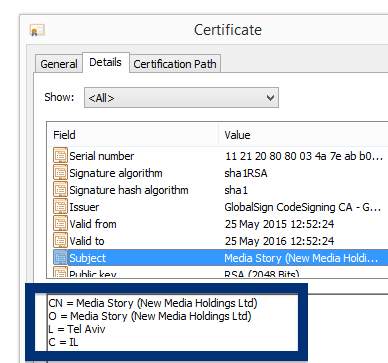
Task: Click the Valid from field icon
Action: pyautogui.click(x=60, y=224)
